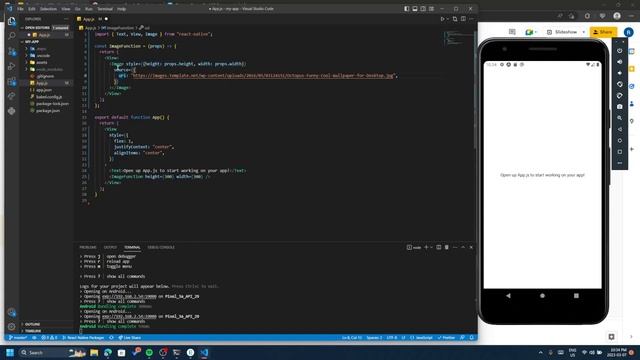Open the Manage gear in activity bar

(11, 327)
